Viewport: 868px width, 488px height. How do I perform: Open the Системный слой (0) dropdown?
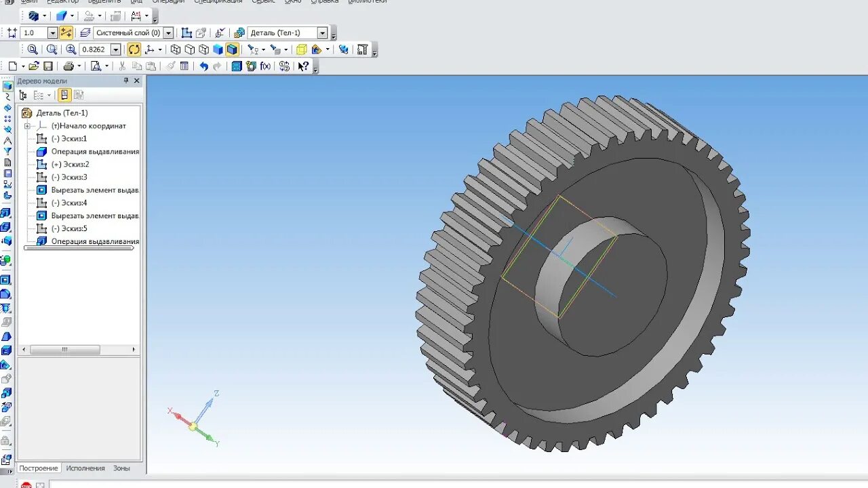[168, 33]
